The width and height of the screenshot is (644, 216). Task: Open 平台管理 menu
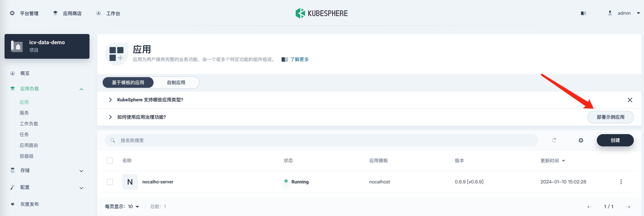pos(29,13)
